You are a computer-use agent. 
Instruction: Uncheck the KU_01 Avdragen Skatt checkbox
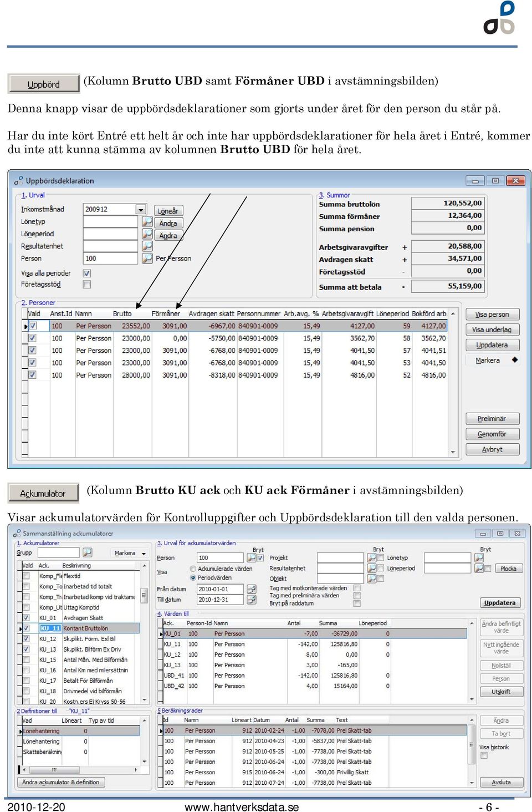pos(26,617)
